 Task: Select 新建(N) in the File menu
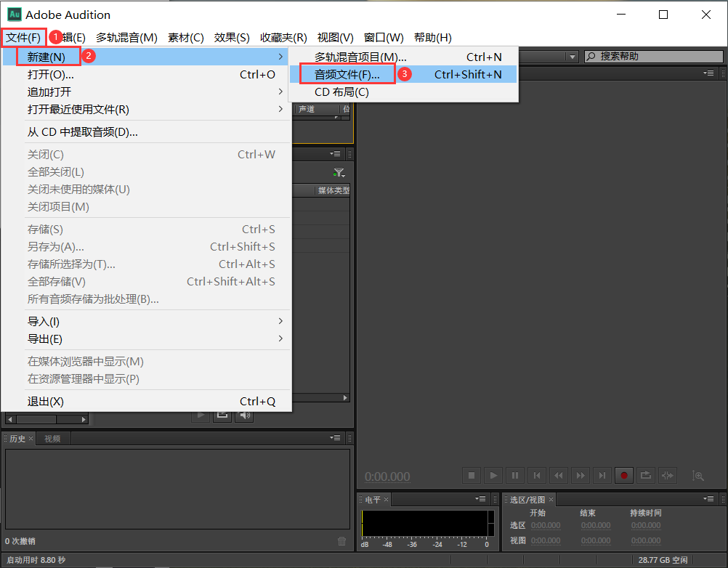tap(146, 57)
